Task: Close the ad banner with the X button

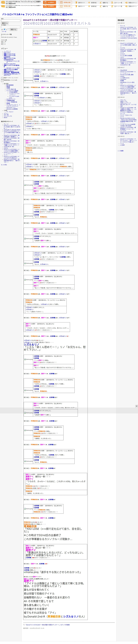Action: point(136,406)
